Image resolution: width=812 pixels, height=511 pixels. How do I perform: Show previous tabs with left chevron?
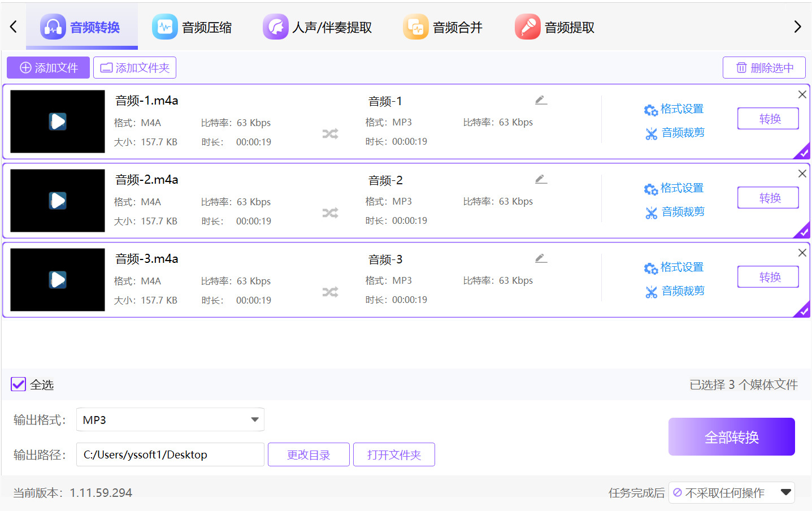click(14, 27)
